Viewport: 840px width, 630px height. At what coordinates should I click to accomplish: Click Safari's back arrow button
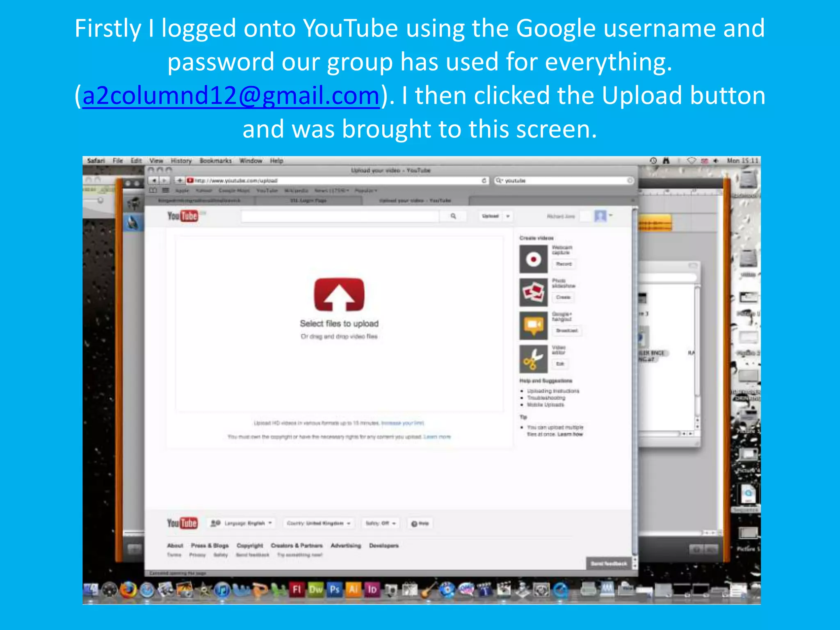pyautogui.click(x=153, y=180)
